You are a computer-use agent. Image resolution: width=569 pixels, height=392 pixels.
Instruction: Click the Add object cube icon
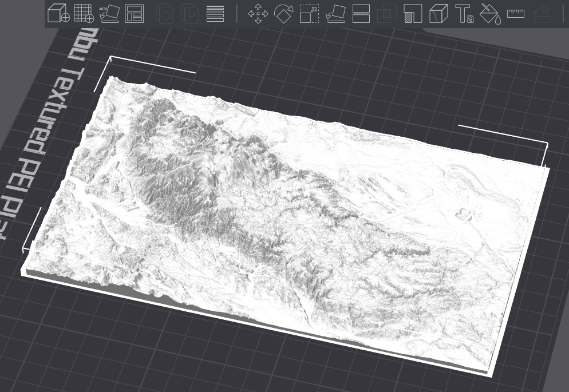click(58, 13)
